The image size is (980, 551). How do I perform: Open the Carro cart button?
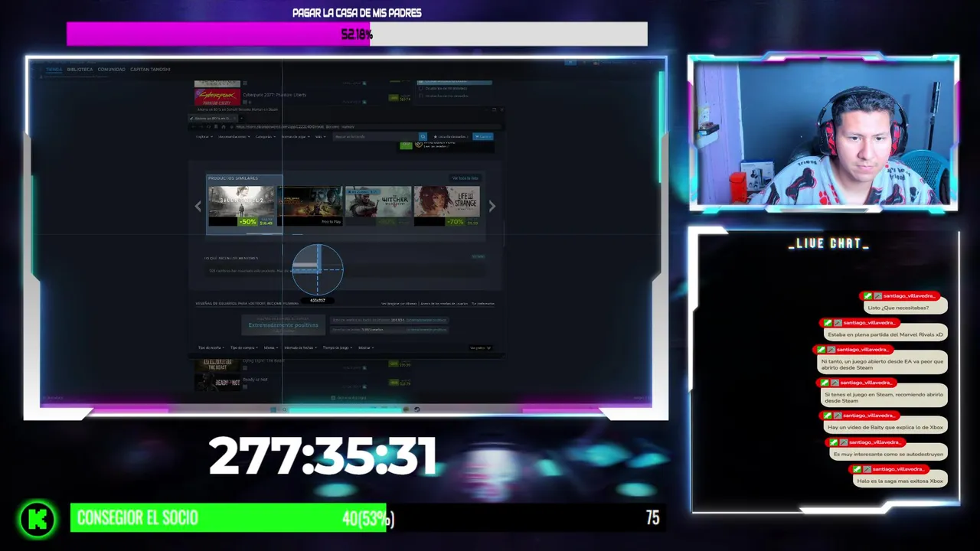tap(483, 137)
